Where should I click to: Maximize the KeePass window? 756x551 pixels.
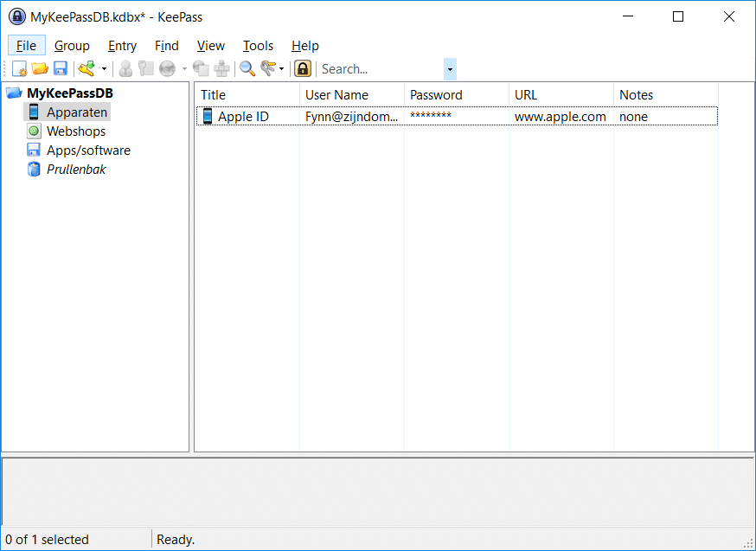coord(678,16)
